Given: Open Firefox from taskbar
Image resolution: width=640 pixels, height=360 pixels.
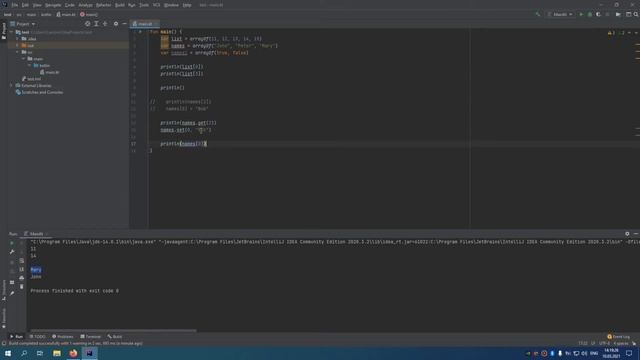Looking at the screenshot, I should click(73, 353).
